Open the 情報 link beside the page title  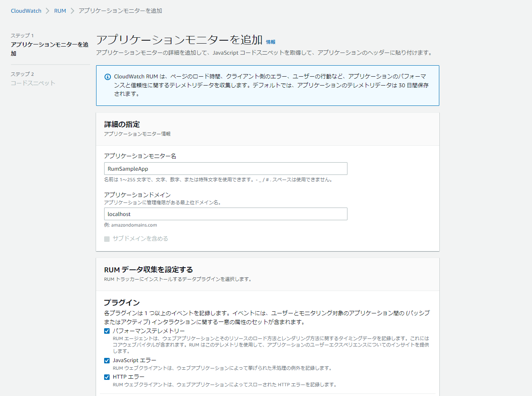(x=270, y=42)
